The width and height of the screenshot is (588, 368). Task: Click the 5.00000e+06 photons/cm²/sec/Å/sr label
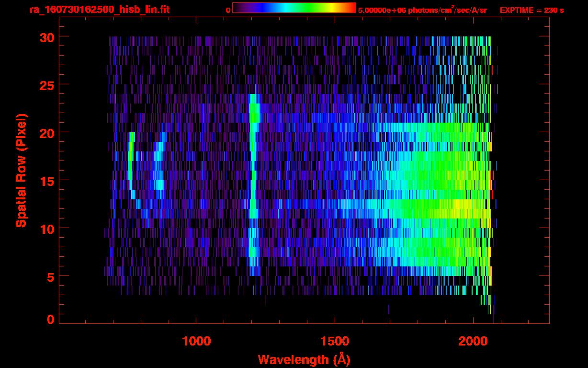pyautogui.click(x=422, y=10)
